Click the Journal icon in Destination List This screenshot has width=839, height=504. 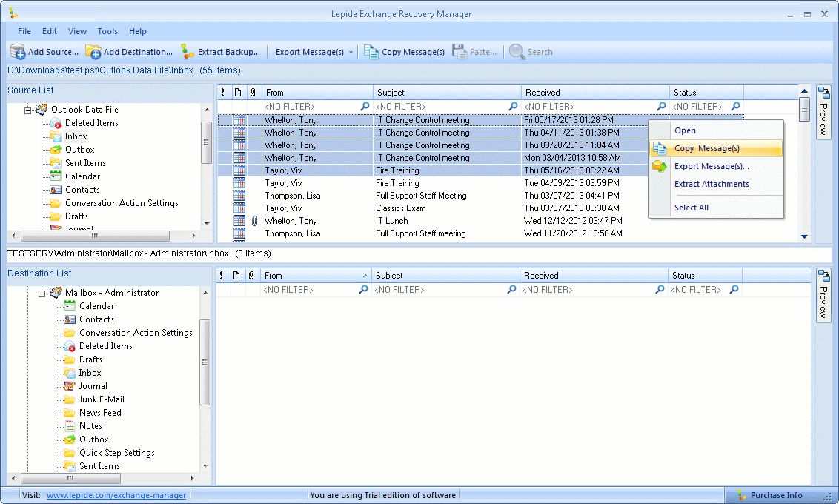tap(70, 385)
